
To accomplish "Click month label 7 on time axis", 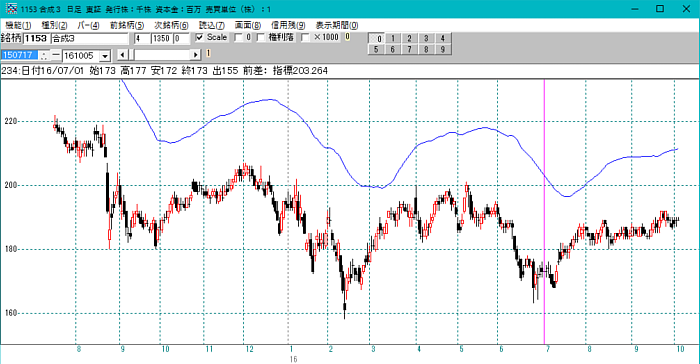I will click(x=547, y=349).
